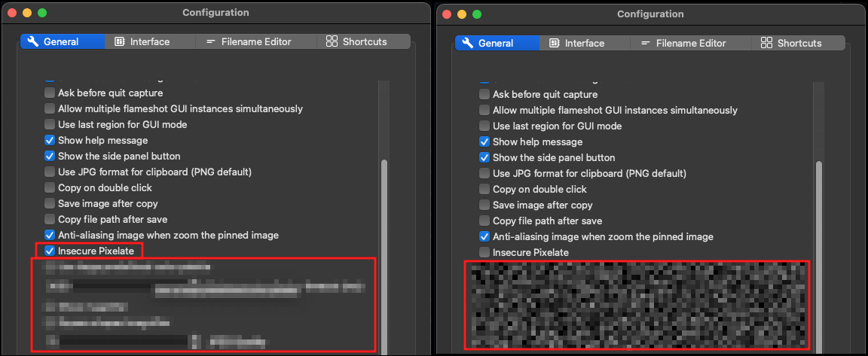Click the vertical scrollbar in right window
Screen dimensions: 868x356
[819, 256]
